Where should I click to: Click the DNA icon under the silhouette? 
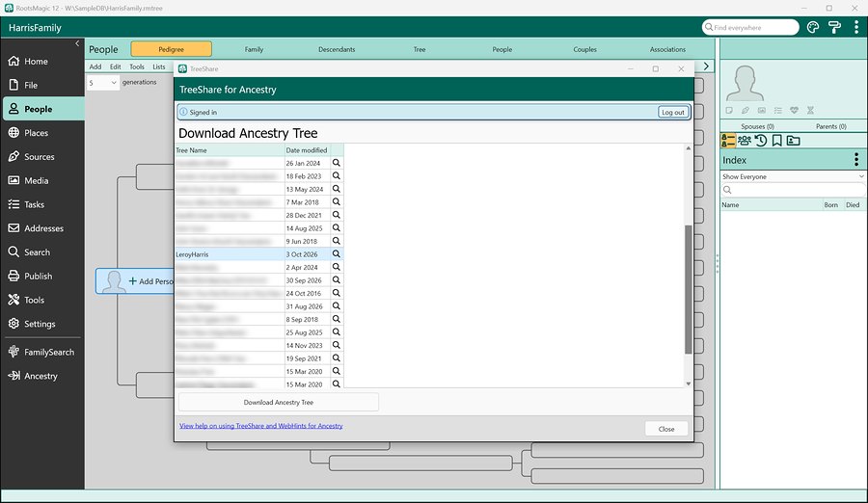pyautogui.click(x=810, y=110)
